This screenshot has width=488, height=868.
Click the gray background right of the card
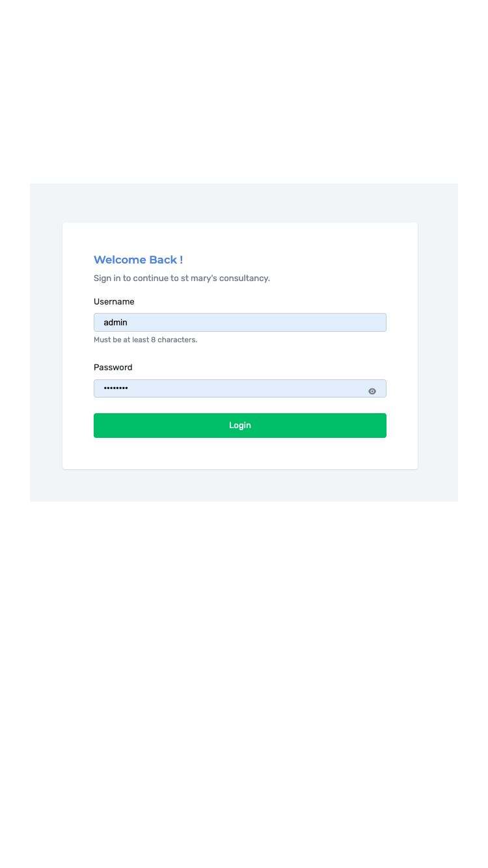[438, 345]
